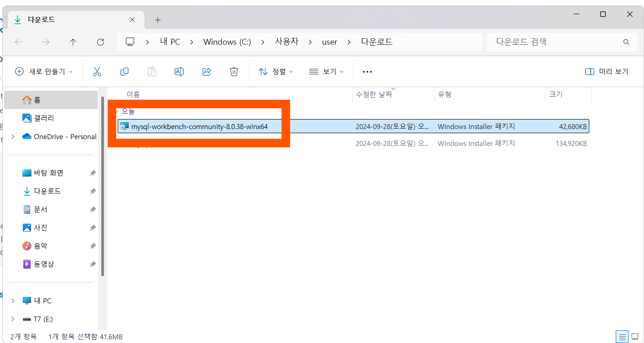Click chevron after Windows (C:) in address bar

tap(263, 42)
